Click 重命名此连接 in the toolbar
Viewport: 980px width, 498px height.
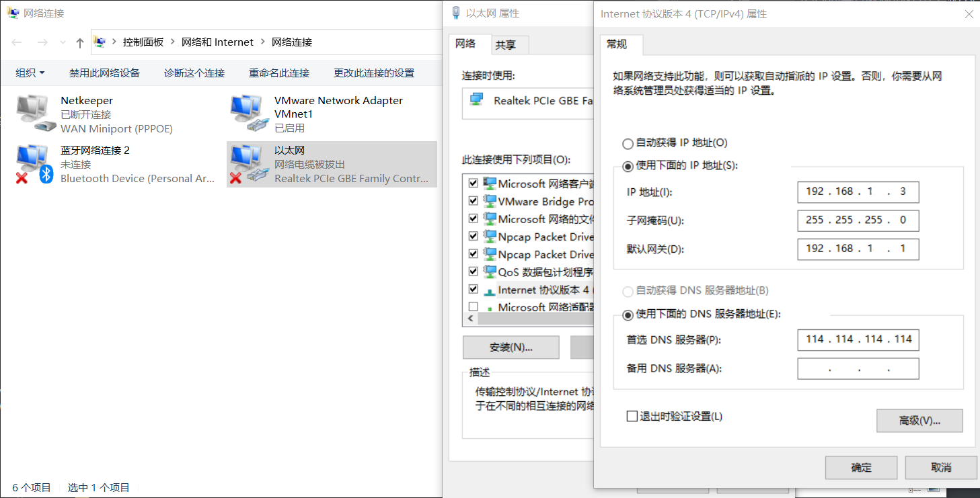click(279, 73)
